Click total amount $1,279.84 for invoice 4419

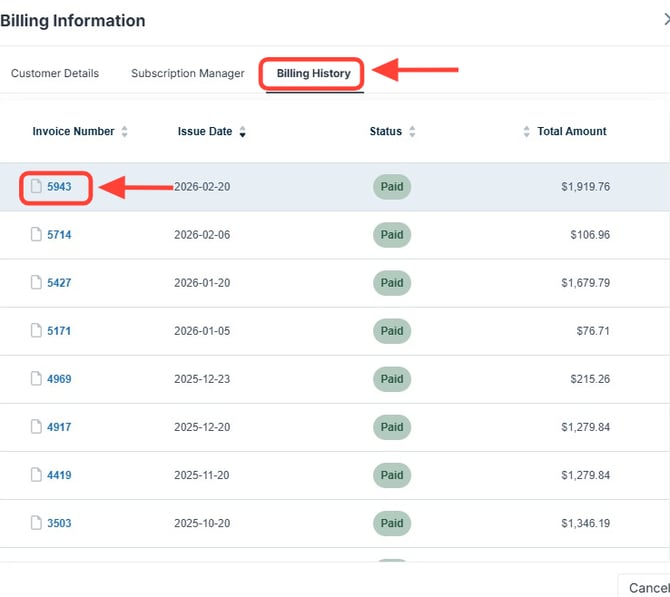pos(585,475)
